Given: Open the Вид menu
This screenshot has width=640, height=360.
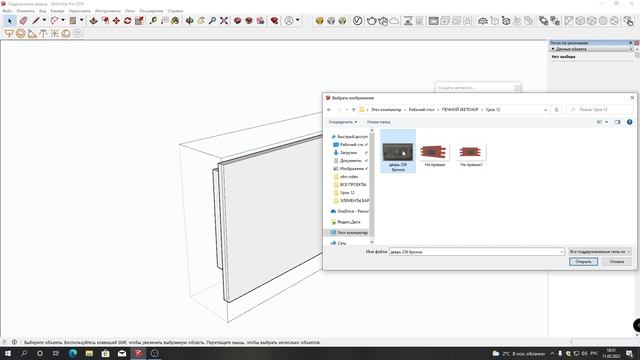Looking at the screenshot, I should pyautogui.click(x=42, y=11).
